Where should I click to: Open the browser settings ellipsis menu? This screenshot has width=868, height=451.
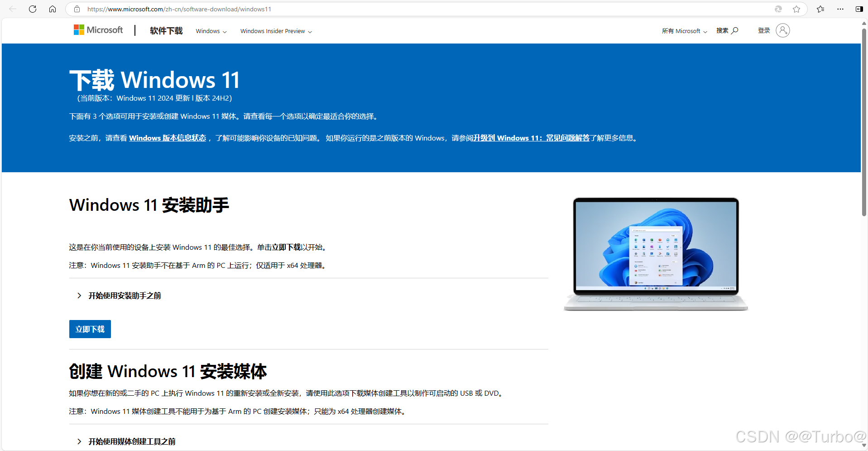tap(841, 9)
